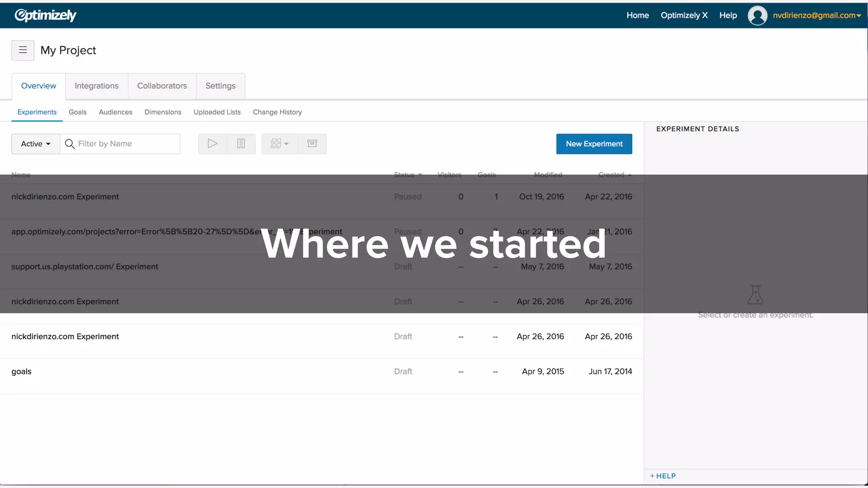This screenshot has height=488, width=868.
Task: Switch to the Collaborators tab
Action: [162, 86]
